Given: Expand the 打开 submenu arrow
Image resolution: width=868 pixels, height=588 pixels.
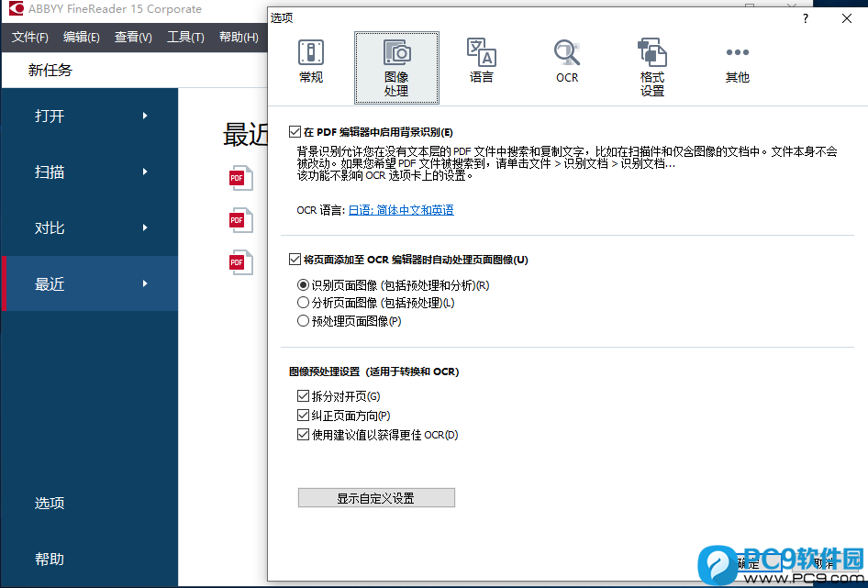Looking at the screenshot, I should point(145,116).
